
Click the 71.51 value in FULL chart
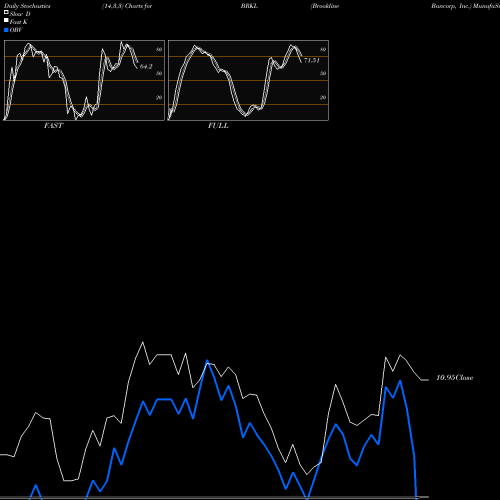coord(312,60)
